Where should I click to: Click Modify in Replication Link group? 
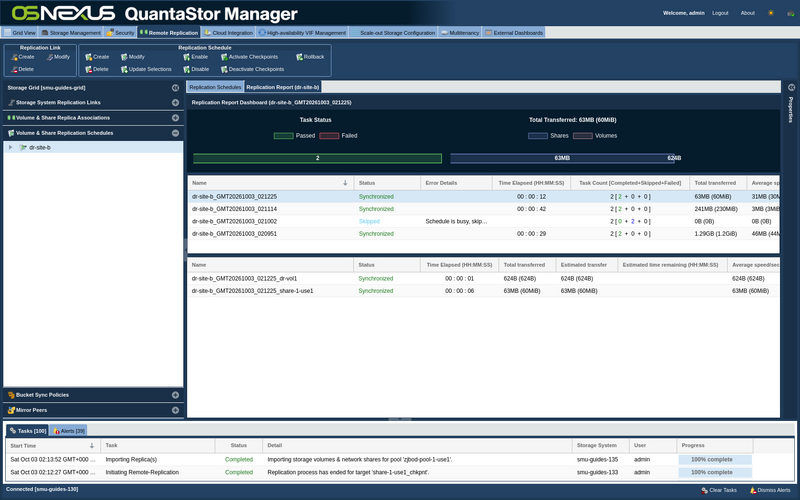[x=58, y=57]
